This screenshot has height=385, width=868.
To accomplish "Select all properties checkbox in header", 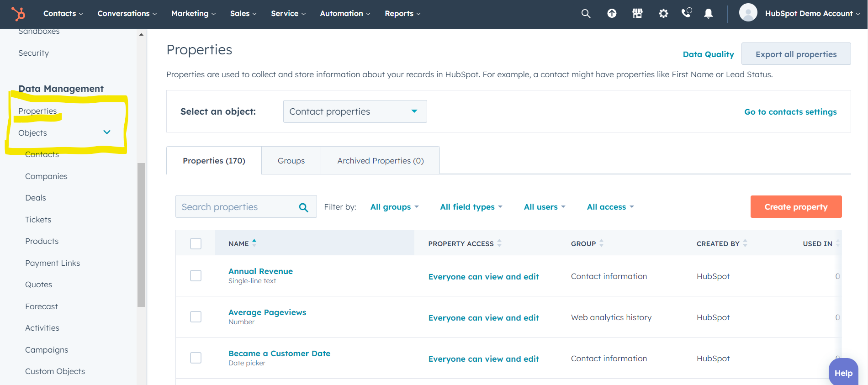I will point(196,243).
